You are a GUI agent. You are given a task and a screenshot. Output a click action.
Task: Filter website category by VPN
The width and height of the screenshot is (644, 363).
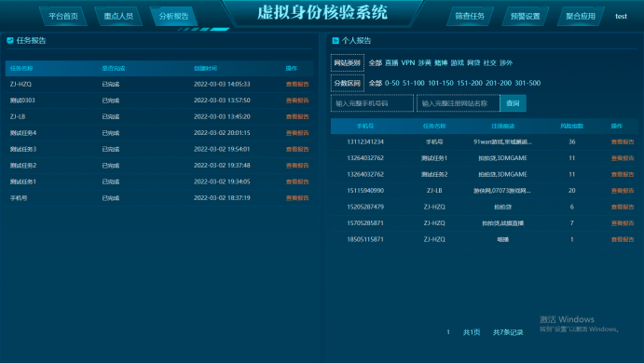408,62
